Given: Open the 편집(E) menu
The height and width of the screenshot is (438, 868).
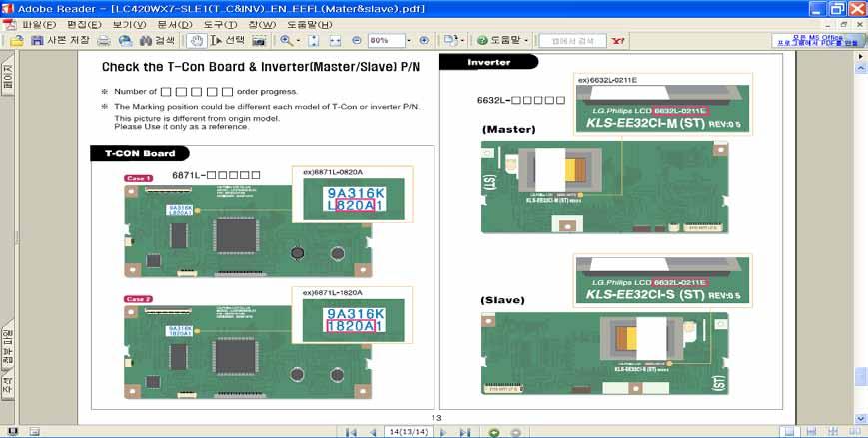Looking at the screenshot, I should pyautogui.click(x=84, y=24).
